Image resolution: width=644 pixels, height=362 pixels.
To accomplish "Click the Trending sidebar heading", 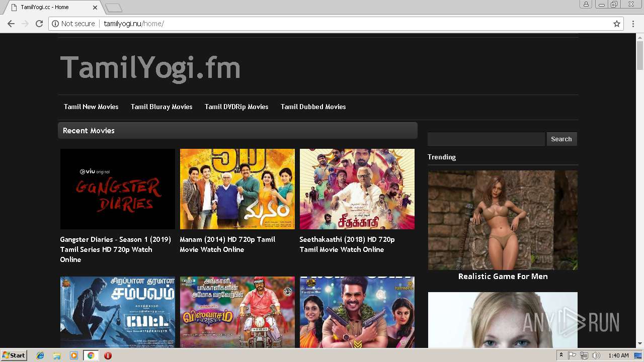I will pyautogui.click(x=442, y=157).
